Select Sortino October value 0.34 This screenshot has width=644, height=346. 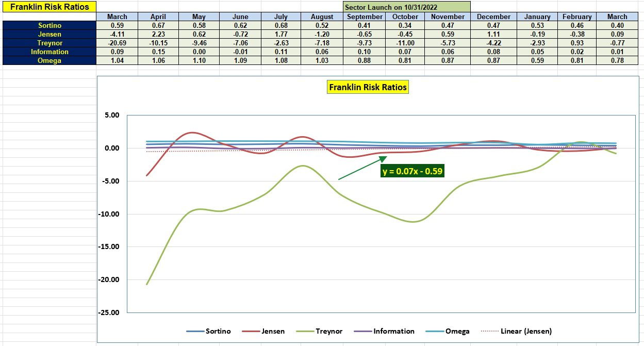click(405, 25)
